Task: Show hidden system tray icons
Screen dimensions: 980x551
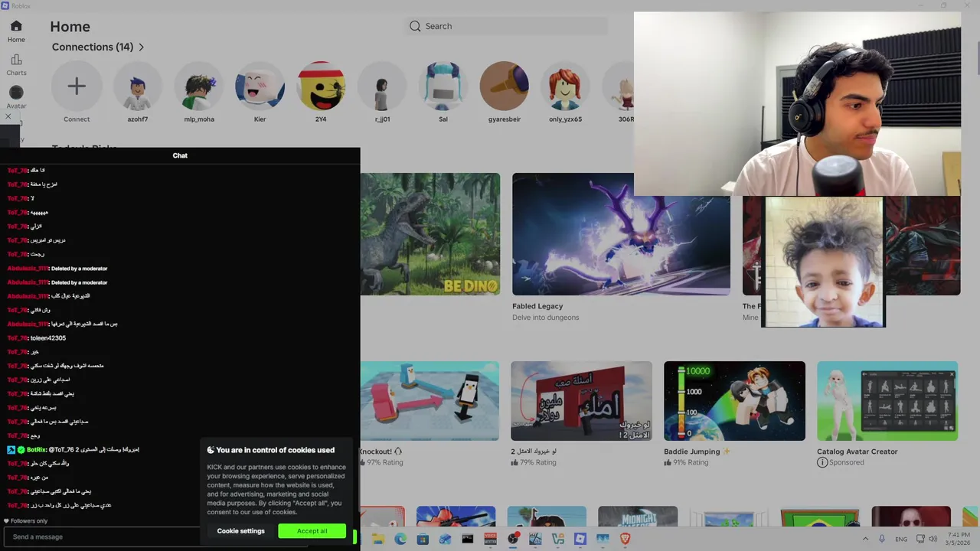Action: pyautogui.click(x=866, y=539)
